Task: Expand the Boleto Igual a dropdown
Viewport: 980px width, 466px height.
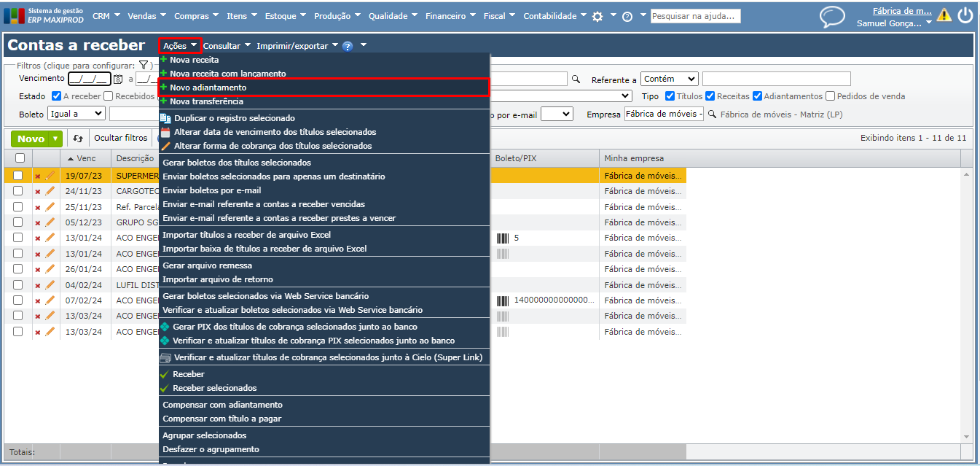Action: [76, 114]
